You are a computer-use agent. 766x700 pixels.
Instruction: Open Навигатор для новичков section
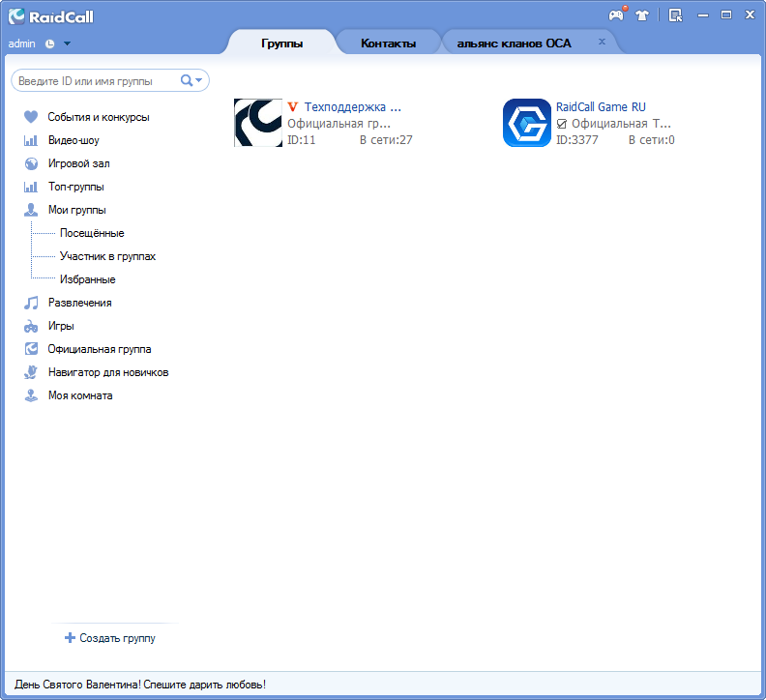tap(108, 372)
